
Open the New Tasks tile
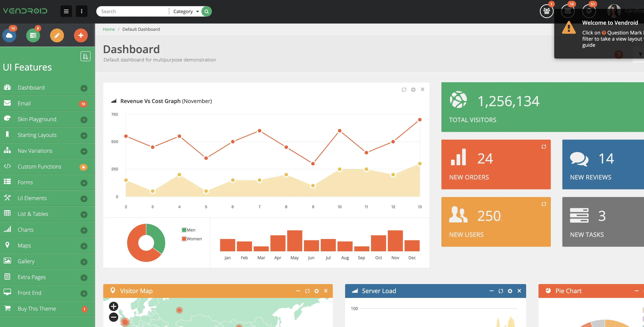coord(603,222)
